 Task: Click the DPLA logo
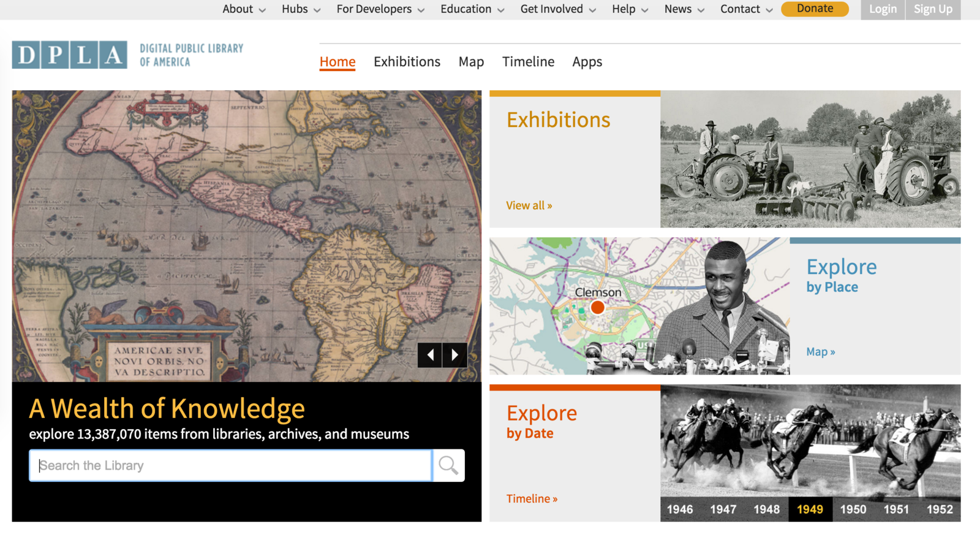pos(69,55)
